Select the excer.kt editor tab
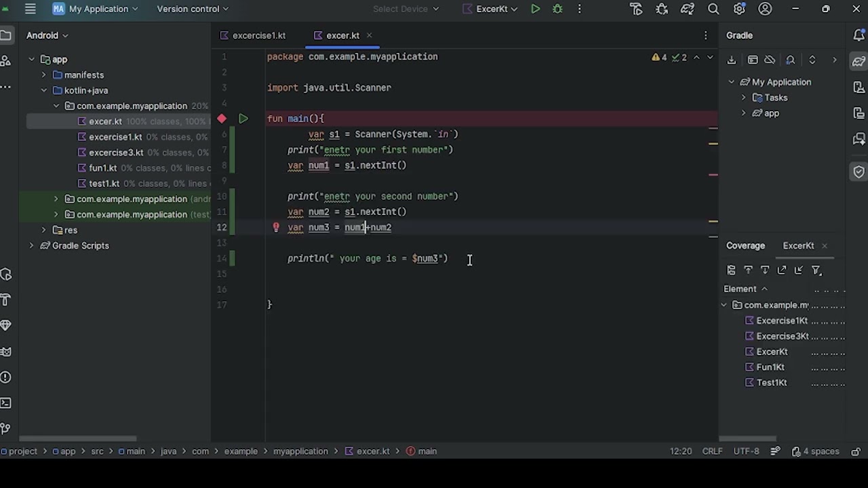868x488 pixels. (342, 35)
